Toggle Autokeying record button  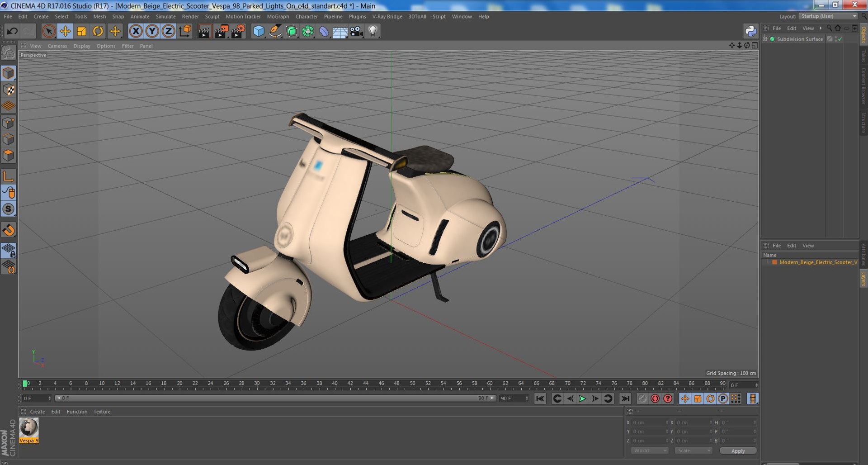[655, 399]
